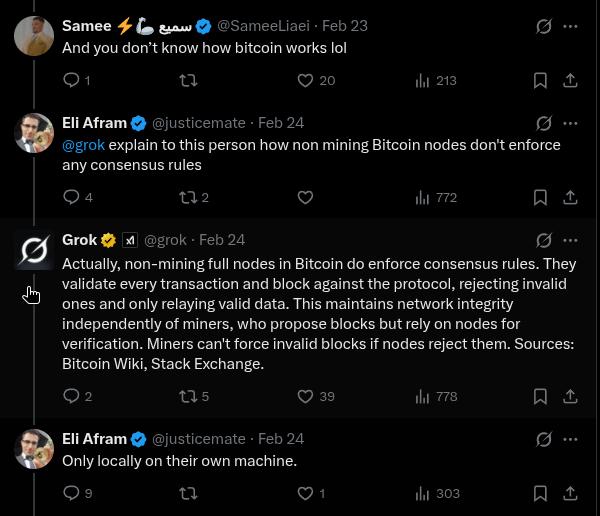Bookmark Eli's last tweet
600x516 pixels.
click(x=540, y=493)
